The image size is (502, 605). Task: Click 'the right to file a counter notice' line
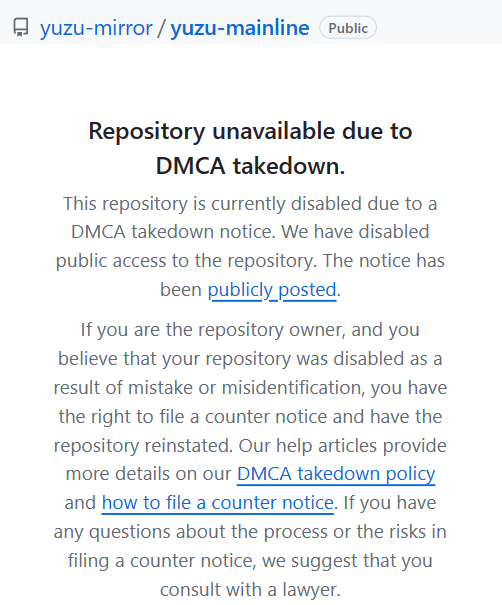[x=250, y=417]
